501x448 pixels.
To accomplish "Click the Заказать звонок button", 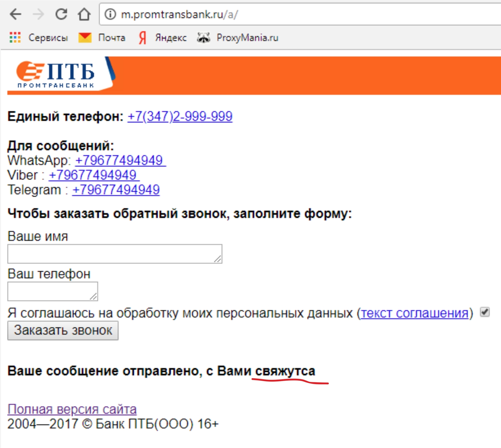I will tap(63, 330).
